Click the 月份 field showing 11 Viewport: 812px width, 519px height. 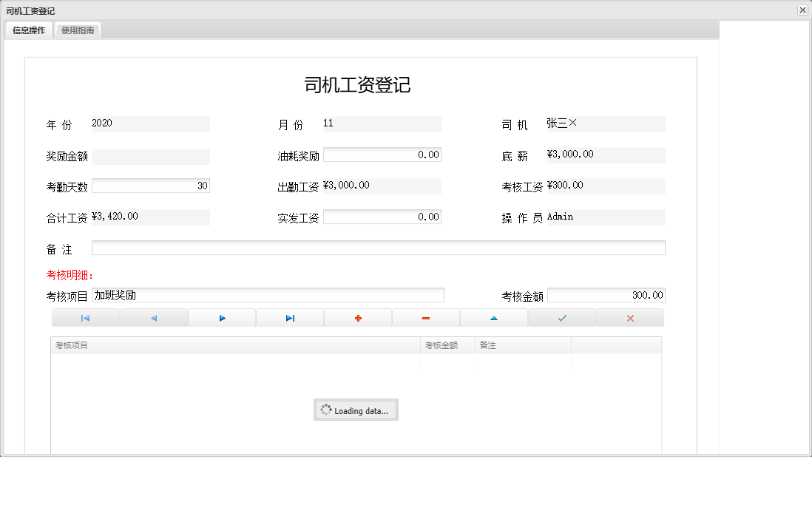coord(382,123)
